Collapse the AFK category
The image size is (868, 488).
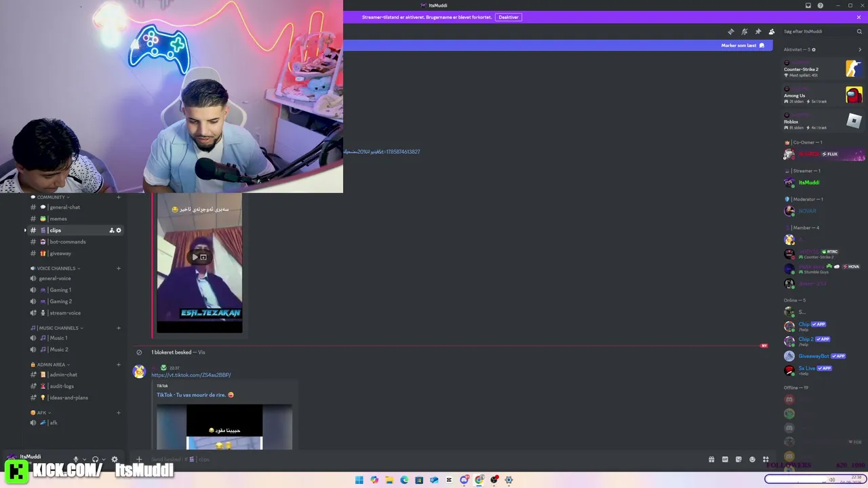coord(41,413)
